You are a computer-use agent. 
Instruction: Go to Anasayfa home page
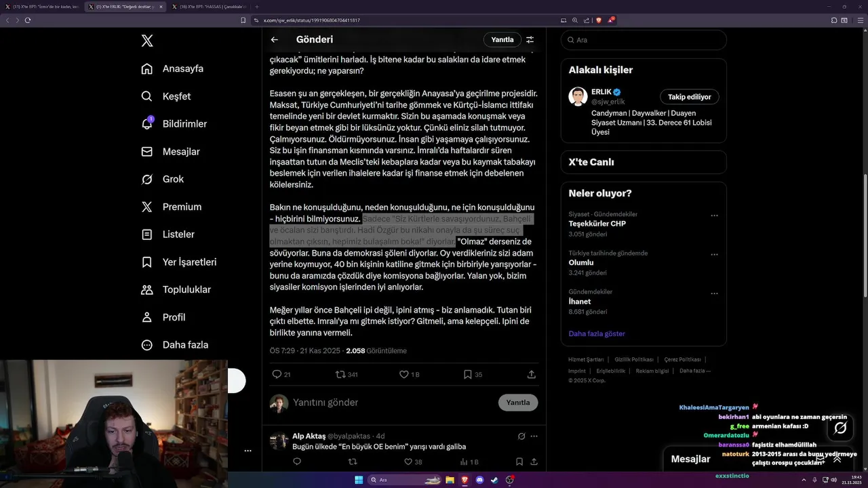click(x=172, y=68)
